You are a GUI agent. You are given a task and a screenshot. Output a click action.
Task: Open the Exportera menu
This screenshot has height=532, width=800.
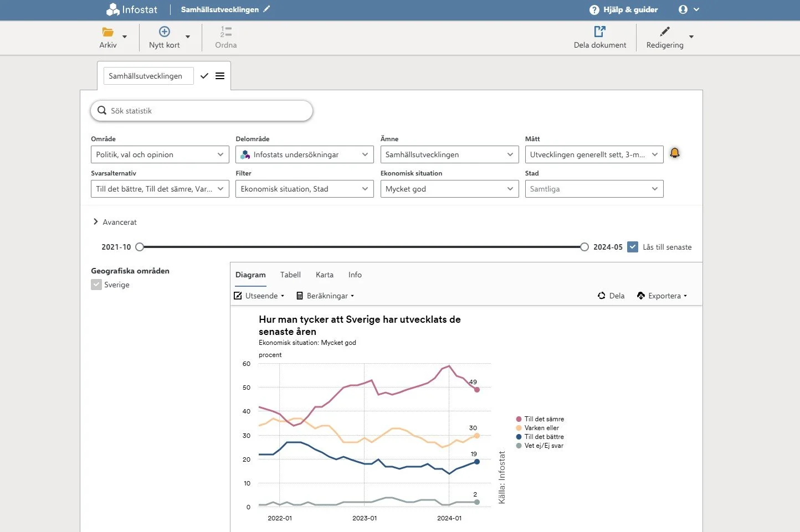point(662,296)
